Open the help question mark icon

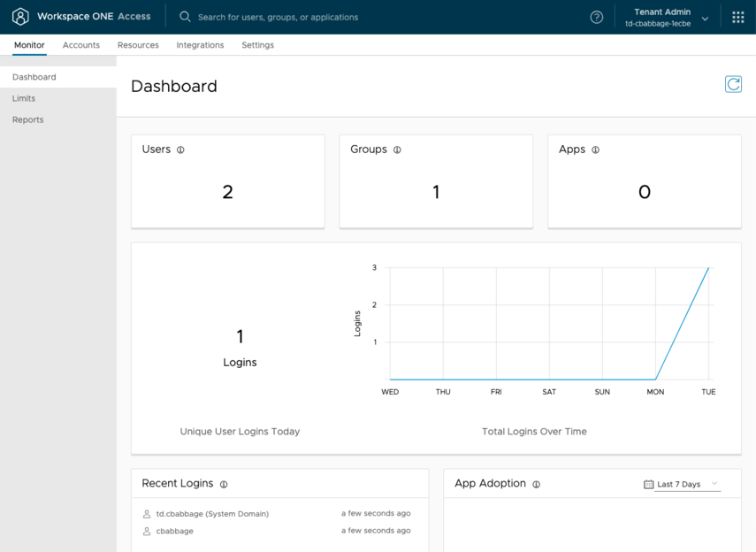(597, 18)
